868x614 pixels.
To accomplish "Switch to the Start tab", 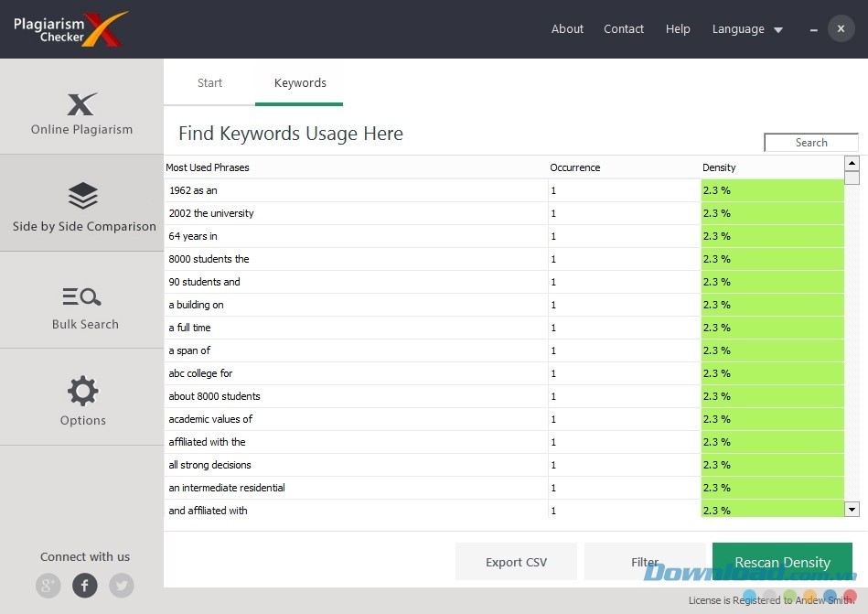I will 209,82.
